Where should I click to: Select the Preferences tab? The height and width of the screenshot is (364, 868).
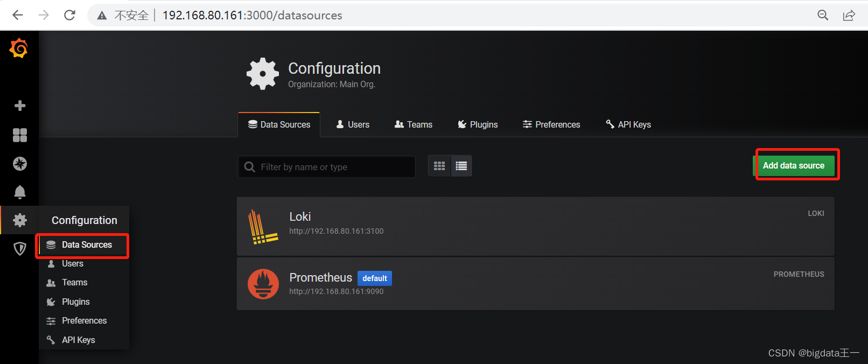point(551,124)
